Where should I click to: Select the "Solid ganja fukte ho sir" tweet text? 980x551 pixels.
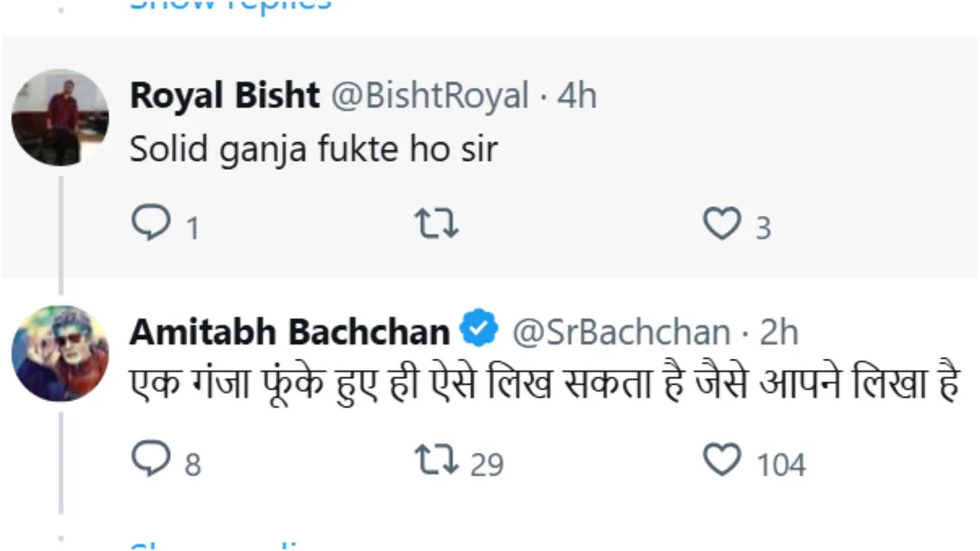point(313,149)
